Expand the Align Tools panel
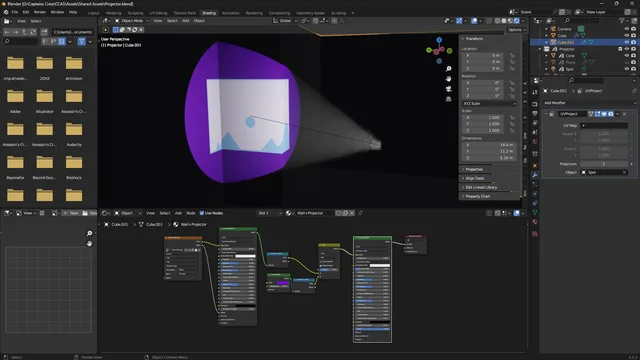 pyautogui.click(x=475, y=178)
